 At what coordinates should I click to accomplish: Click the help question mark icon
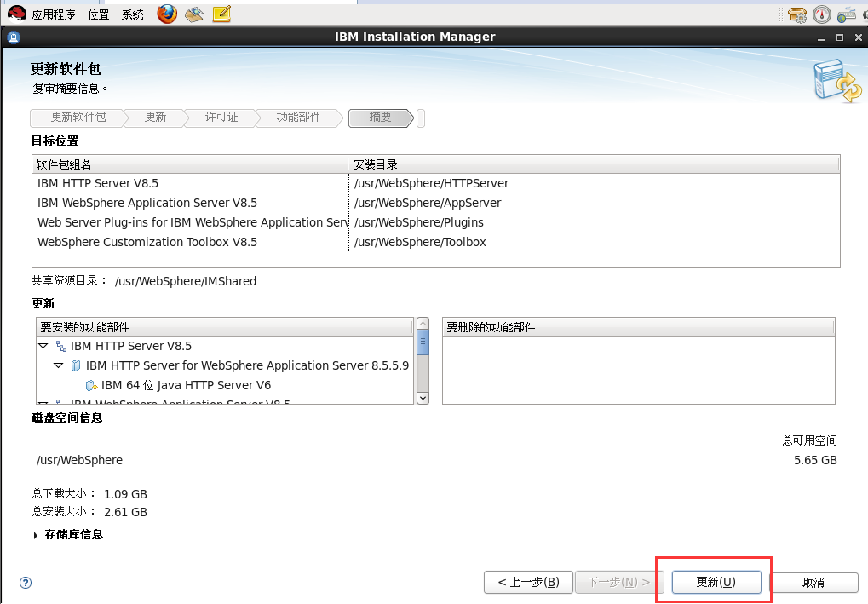click(26, 583)
